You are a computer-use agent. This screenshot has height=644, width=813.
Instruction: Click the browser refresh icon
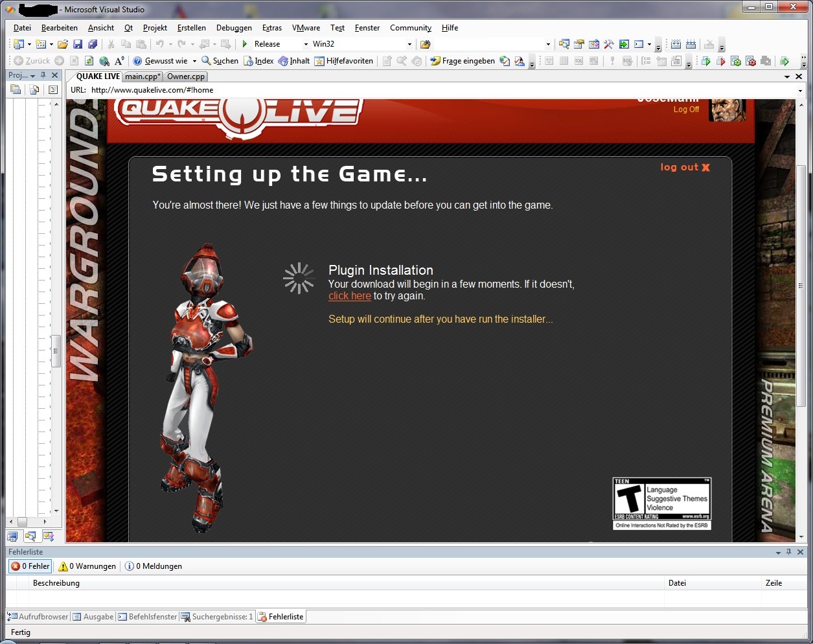[x=89, y=61]
